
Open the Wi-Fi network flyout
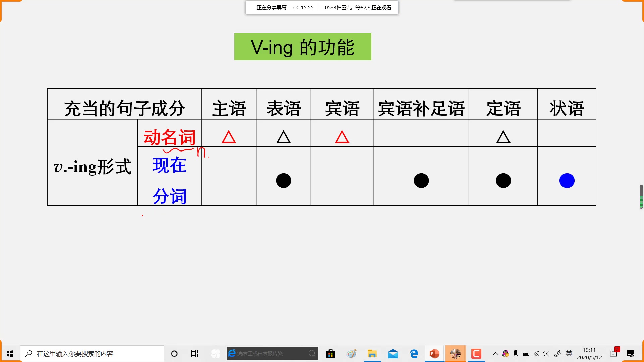click(x=536, y=354)
